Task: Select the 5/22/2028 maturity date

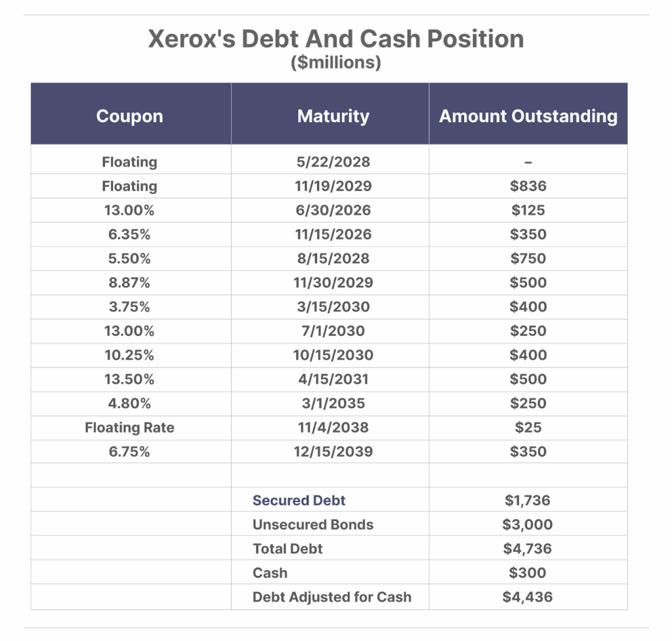Action: coord(333,161)
